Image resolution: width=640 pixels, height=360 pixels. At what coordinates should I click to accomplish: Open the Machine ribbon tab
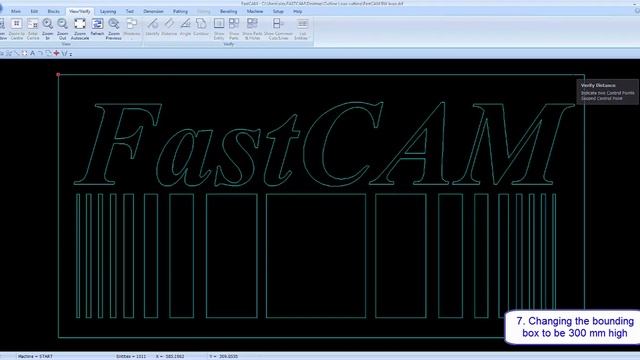[255, 11]
